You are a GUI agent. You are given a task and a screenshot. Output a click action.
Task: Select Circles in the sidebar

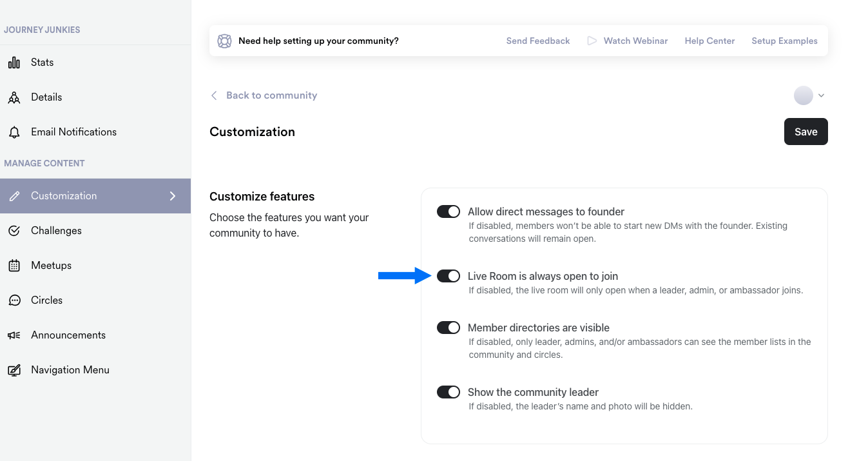click(x=95, y=300)
